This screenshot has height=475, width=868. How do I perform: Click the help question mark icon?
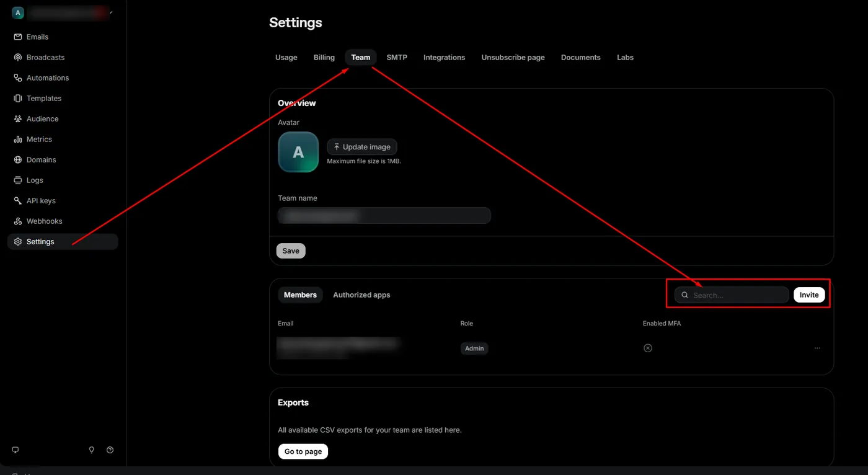(110, 450)
